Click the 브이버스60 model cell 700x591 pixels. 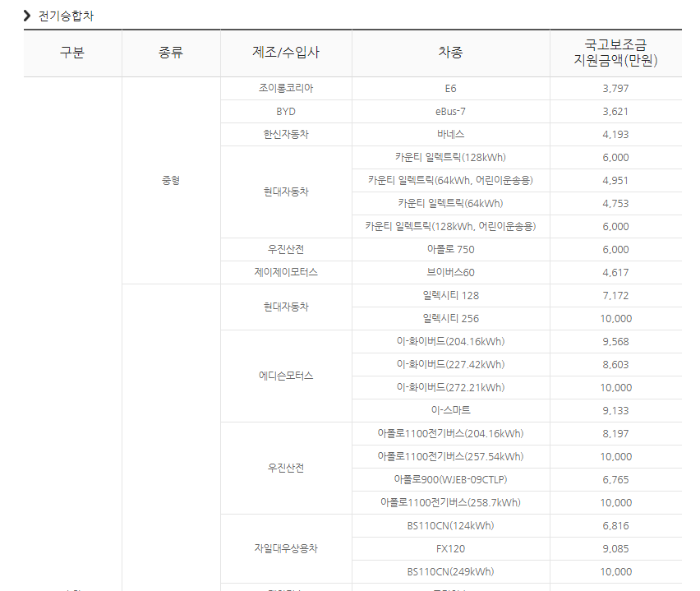450,273
